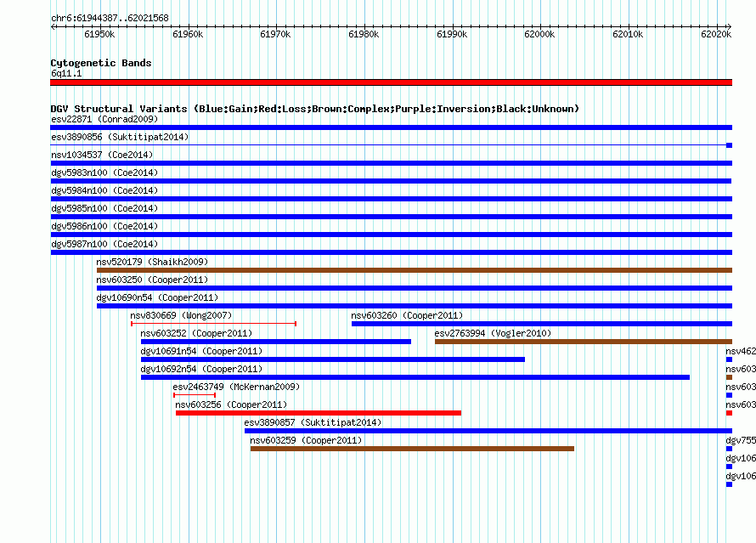Click dgv5983n100 (Coe2014) label
756x543 pixels.
tap(104, 173)
